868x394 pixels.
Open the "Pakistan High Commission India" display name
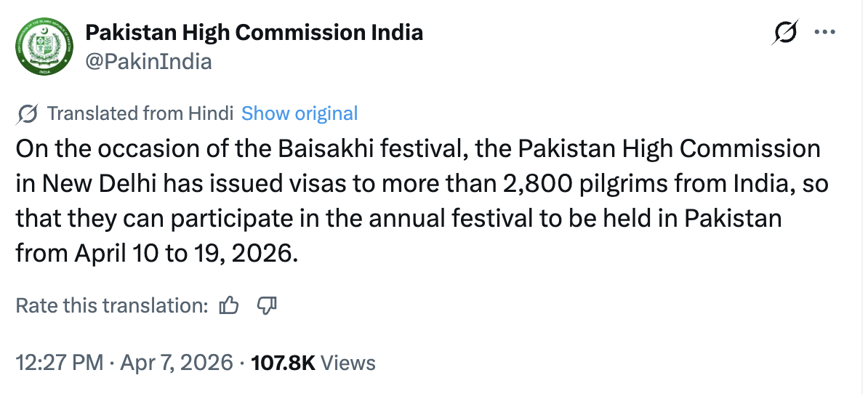(254, 33)
